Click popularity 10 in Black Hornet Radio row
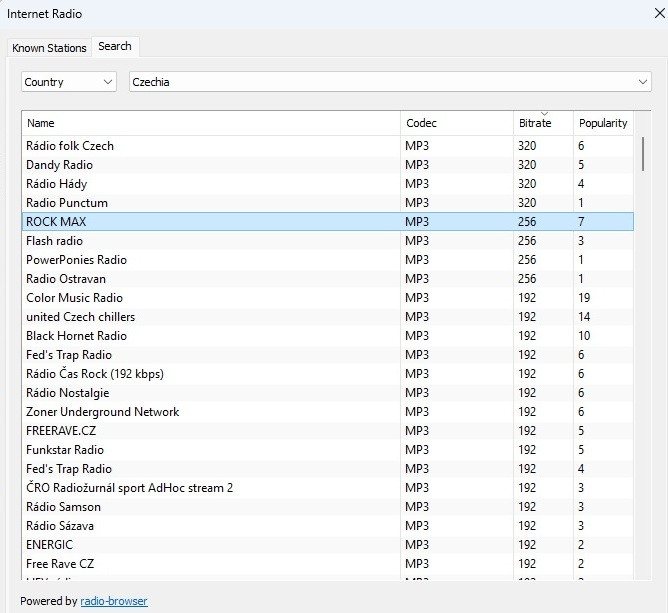This screenshot has width=668, height=613. (584, 336)
